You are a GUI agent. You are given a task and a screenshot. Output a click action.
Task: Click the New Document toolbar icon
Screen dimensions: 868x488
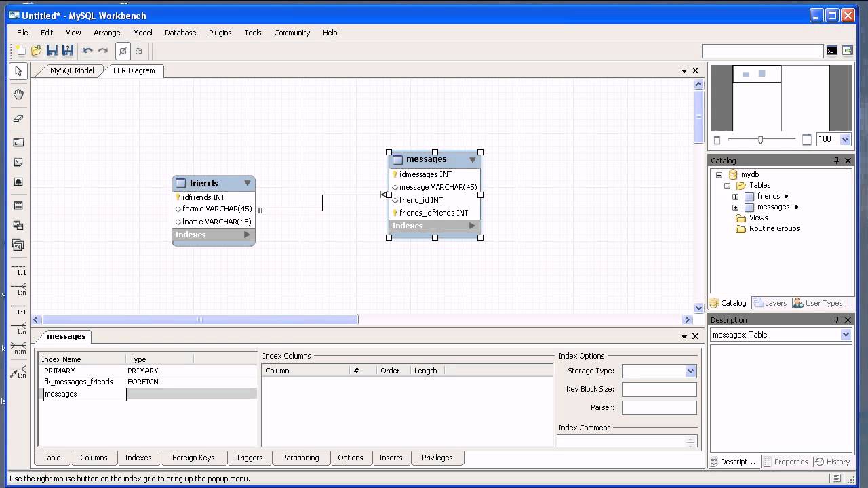click(x=21, y=51)
